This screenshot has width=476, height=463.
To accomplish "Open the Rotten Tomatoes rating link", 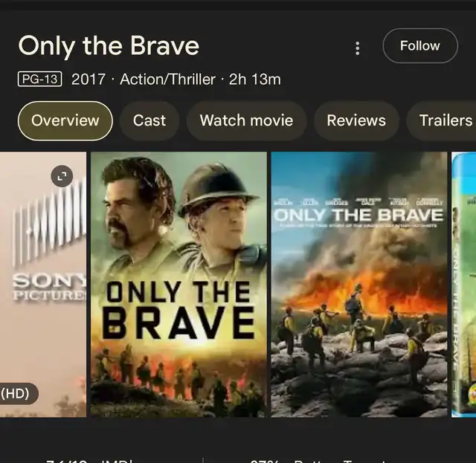I will [319, 461].
